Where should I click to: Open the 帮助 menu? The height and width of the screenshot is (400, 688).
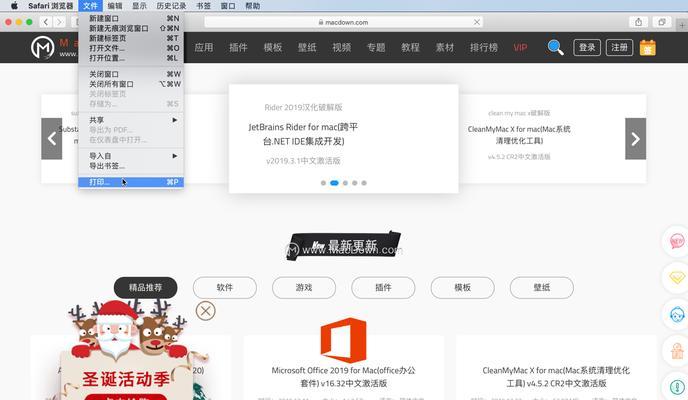252,6
